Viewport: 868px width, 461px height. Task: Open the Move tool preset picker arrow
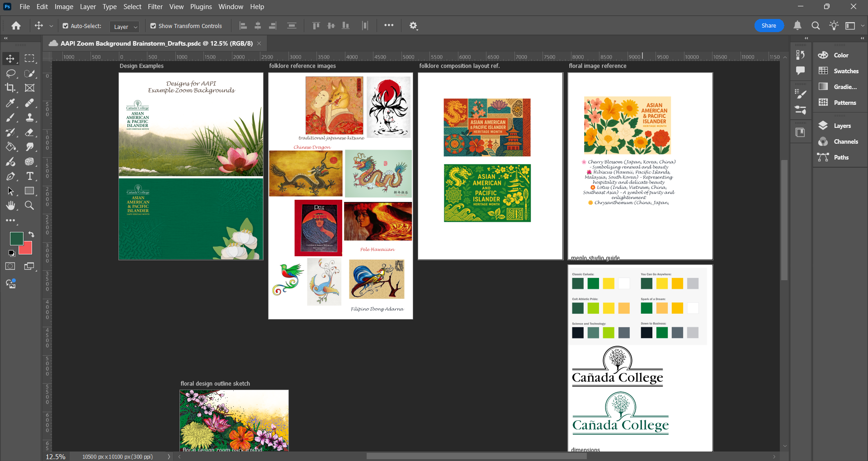pos(51,26)
